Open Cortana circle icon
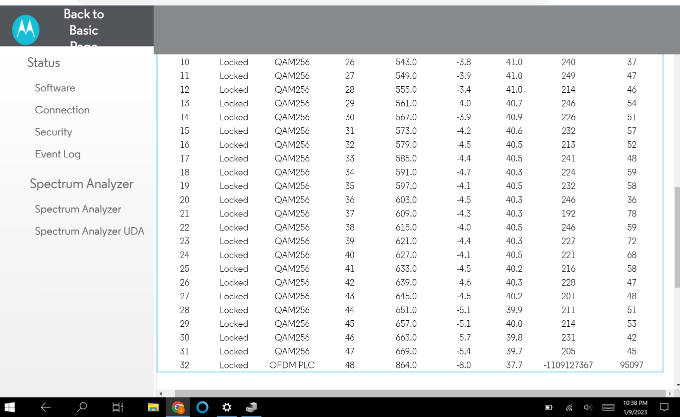This screenshot has height=417, width=680. click(x=202, y=407)
